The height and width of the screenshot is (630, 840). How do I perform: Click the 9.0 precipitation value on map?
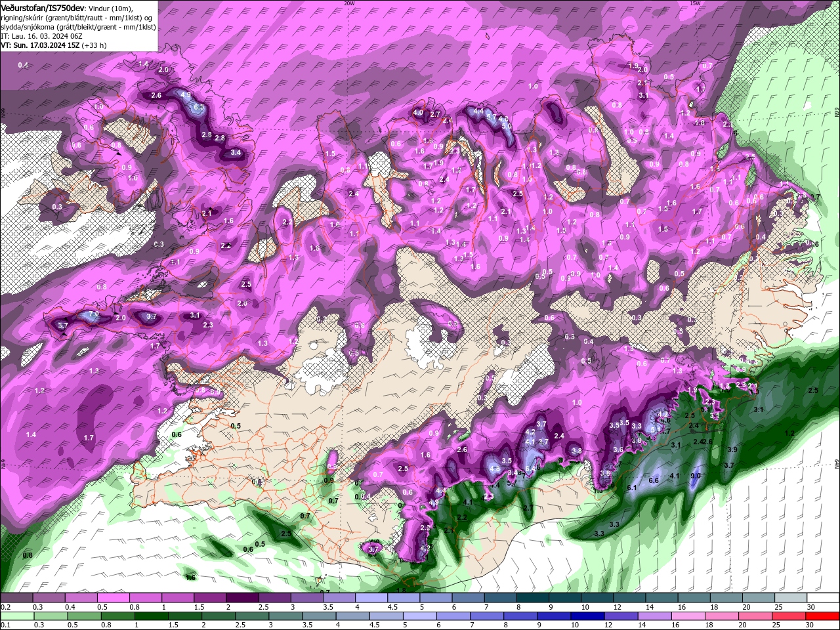[696, 476]
